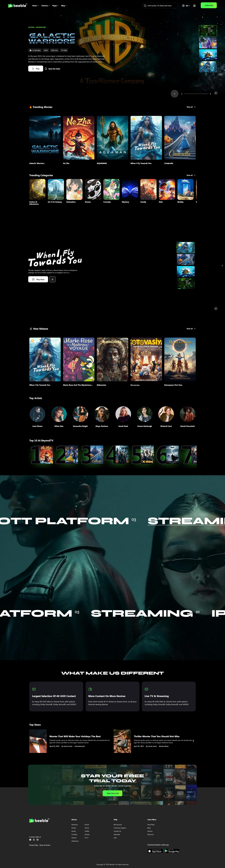
Task: Add When I Fly to watchlist plus
Action: click(52, 279)
